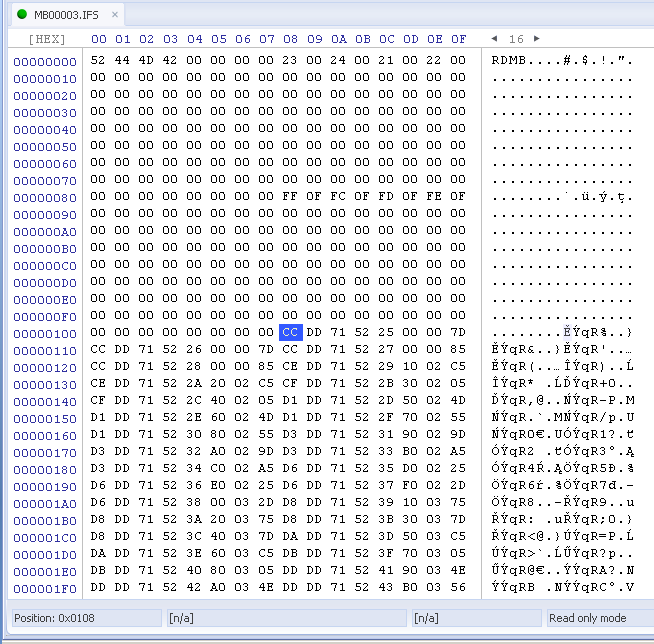Select offset row 000000F0
The image size is (654, 644).
click(45, 317)
